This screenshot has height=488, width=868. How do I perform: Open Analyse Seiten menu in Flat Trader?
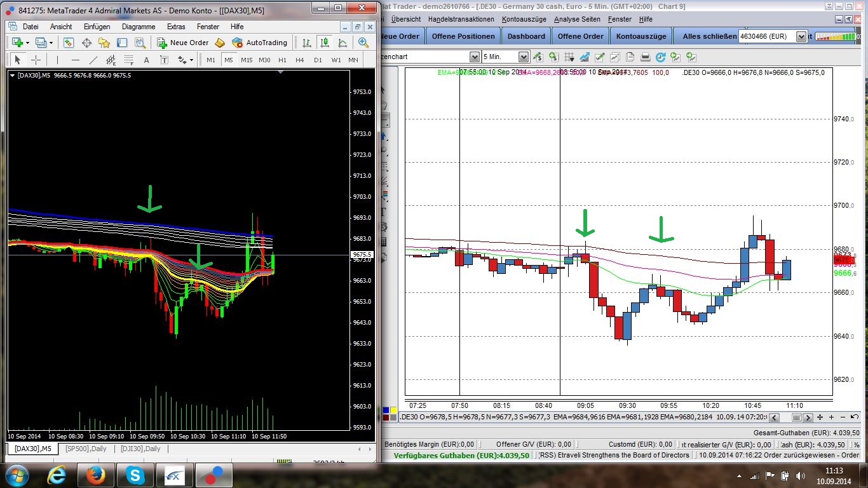[577, 19]
